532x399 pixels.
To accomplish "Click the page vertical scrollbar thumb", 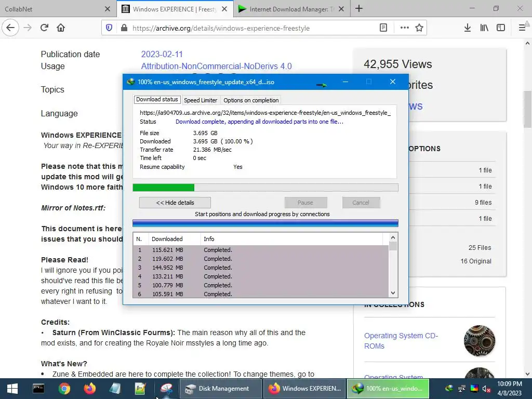I will coord(527,109).
